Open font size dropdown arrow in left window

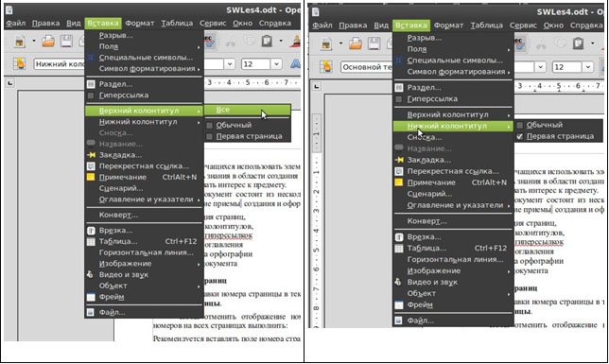click(276, 63)
